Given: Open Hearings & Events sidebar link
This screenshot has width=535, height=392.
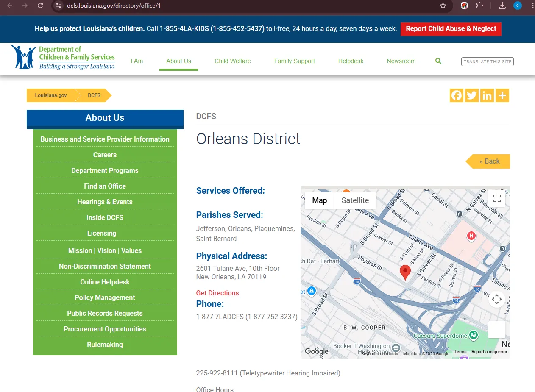Looking at the screenshot, I should (105, 202).
